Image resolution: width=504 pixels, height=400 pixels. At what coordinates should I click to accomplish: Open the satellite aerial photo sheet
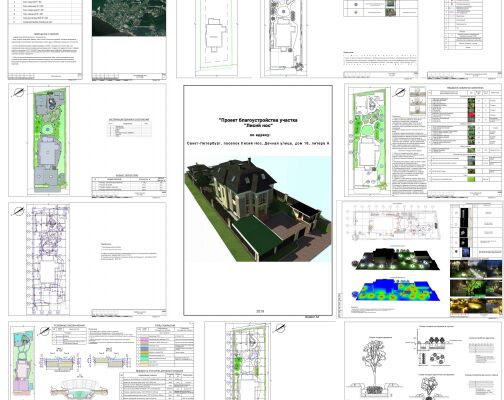(129, 40)
